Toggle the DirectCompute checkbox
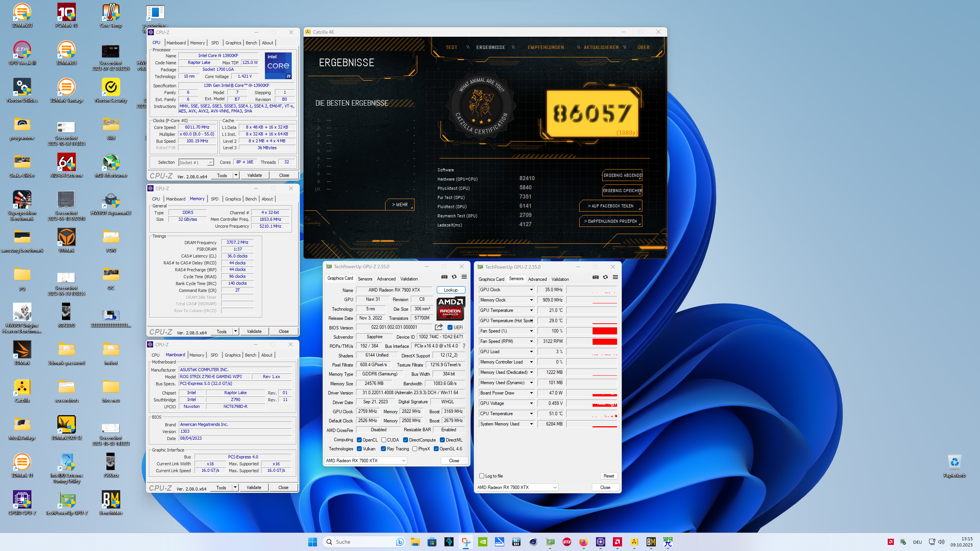 coord(405,440)
